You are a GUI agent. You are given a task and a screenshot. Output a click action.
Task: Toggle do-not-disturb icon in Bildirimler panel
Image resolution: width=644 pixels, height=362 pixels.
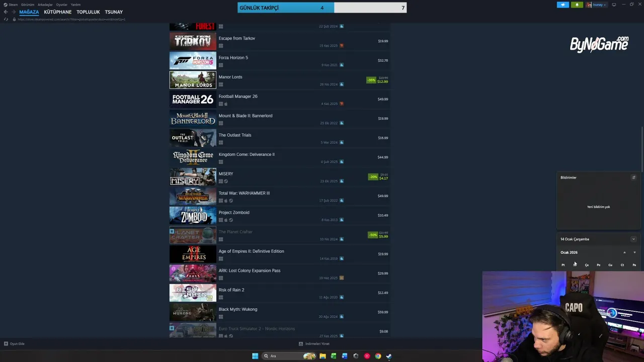[633, 177]
